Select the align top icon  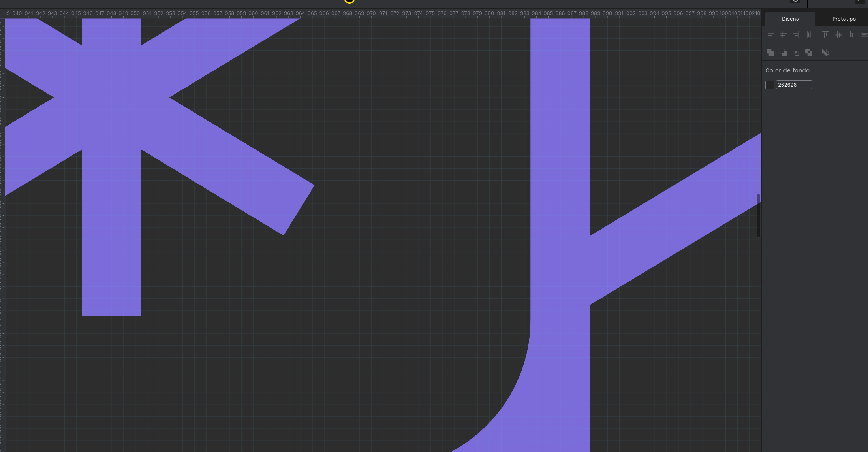point(825,35)
